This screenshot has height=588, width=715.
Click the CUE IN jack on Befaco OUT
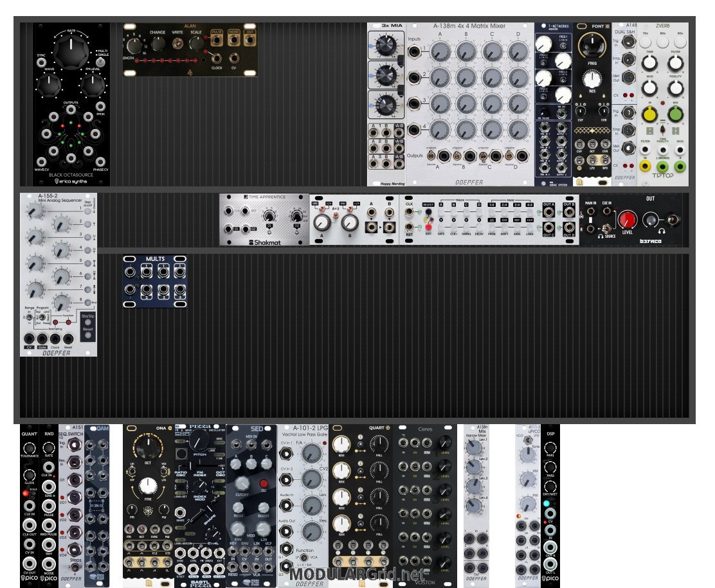click(x=607, y=211)
